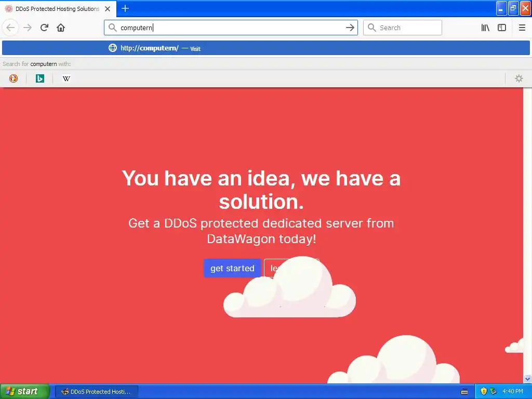Select the DDoS Protected Hosting Solutions tab
The image size is (532, 399).
(x=58, y=9)
